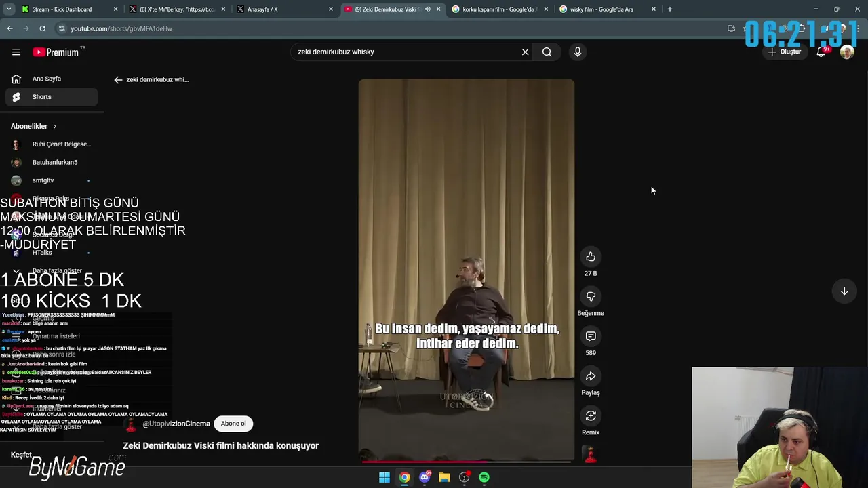Clear the search box with the X
868x488 pixels.
pos(525,52)
